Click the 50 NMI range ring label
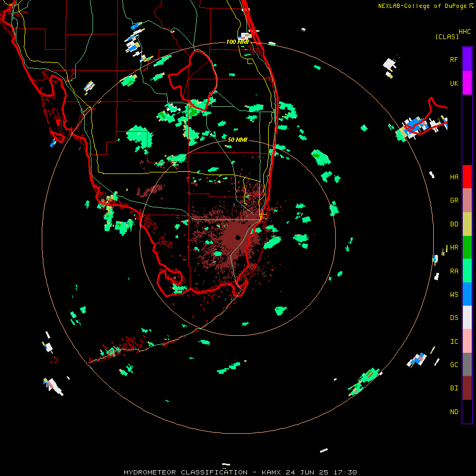 pyautogui.click(x=237, y=140)
